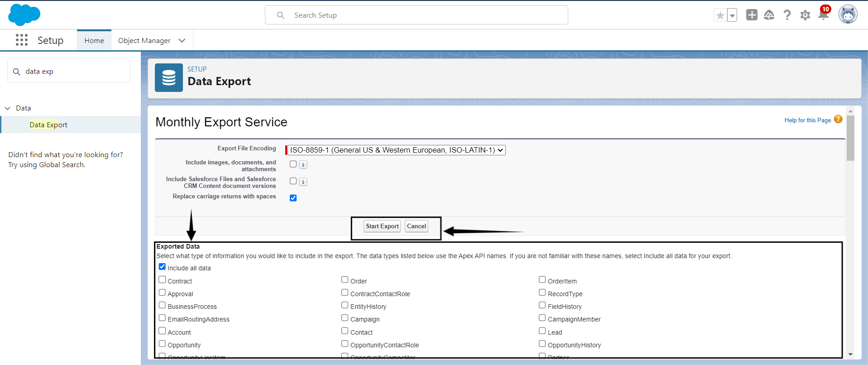Check the BusinessProcess checkbox
This screenshot has width=868, height=365.
coord(162,305)
